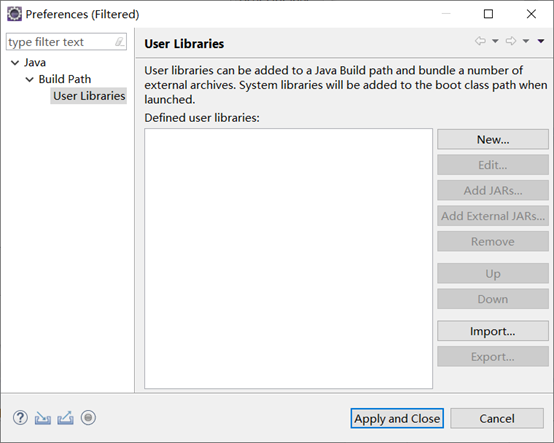The width and height of the screenshot is (554, 443).
Task: Collapse the Build Path tree node
Action: click(30, 79)
